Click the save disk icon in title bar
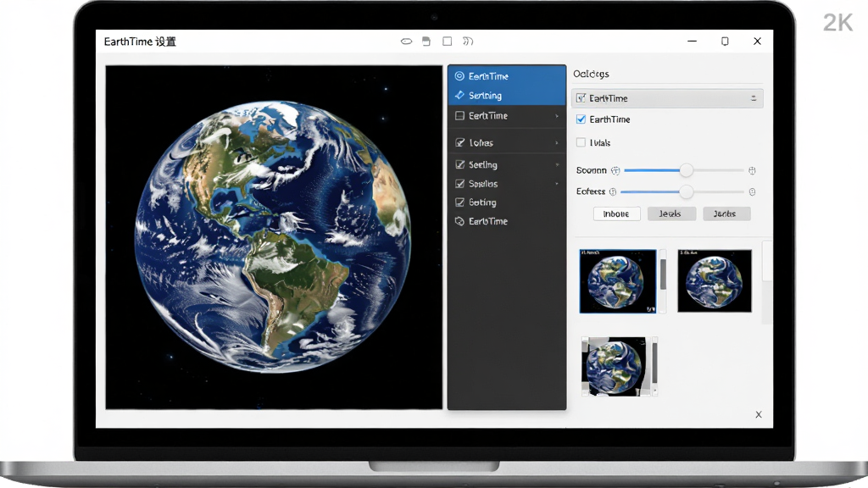Image resolution: width=868 pixels, height=488 pixels. pos(426,42)
